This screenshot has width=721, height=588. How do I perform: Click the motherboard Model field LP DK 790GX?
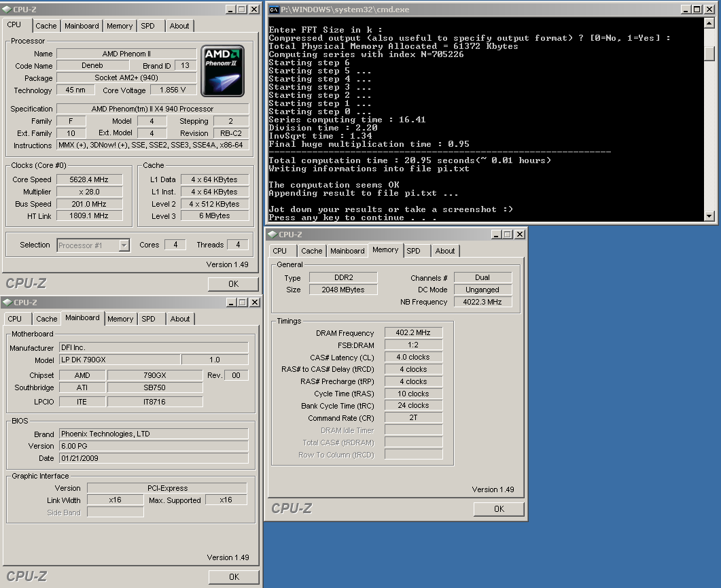[120, 360]
